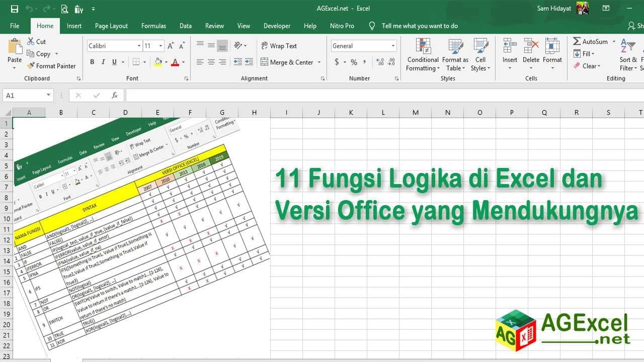
Task: Click Increase Decimal icon
Action: tap(380, 62)
